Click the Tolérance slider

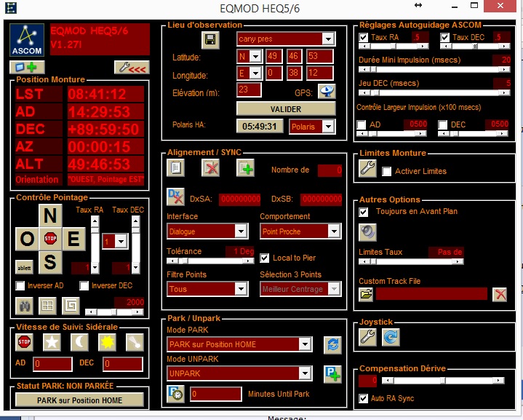pyautogui.click(x=210, y=261)
